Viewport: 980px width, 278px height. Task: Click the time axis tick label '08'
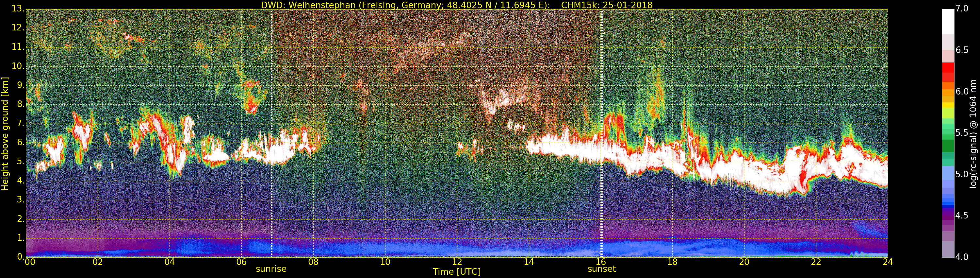tap(314, 262)
